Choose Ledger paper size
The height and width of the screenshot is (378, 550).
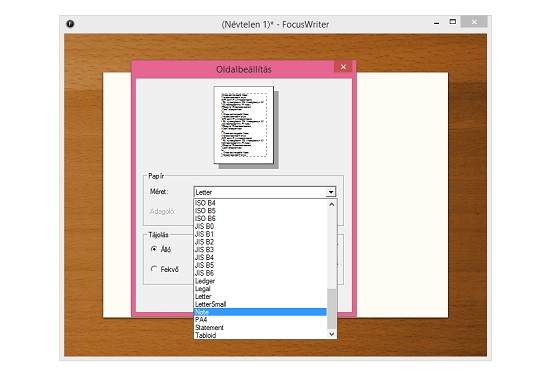coord(260,281)
